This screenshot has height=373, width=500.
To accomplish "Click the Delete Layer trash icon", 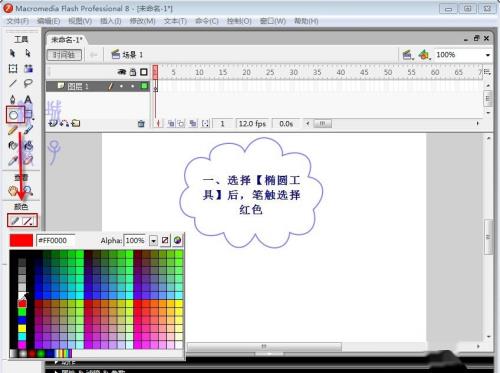I will click(x=141, y=124).
